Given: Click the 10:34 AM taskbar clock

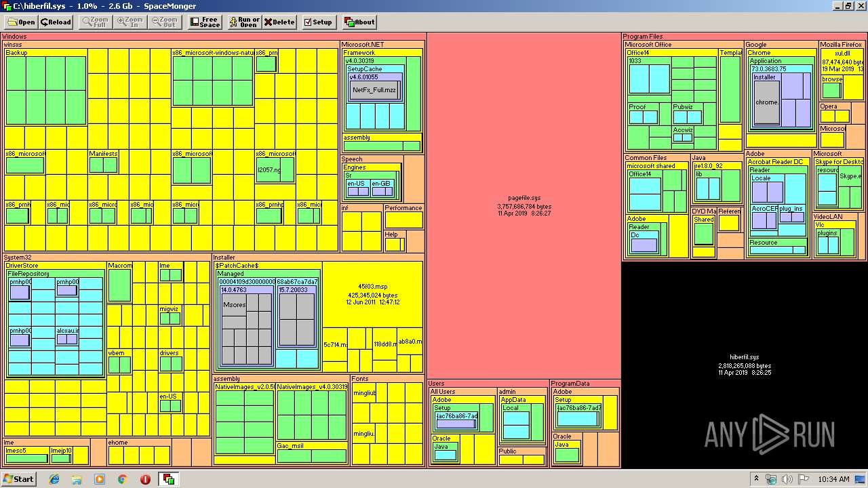Looking at the screenshot, I should coord(833,479).
